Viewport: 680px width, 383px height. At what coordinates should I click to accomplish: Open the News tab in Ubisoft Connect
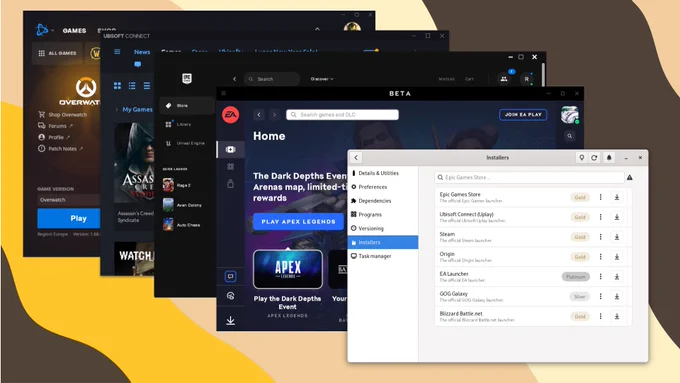(x=142, y=52)
